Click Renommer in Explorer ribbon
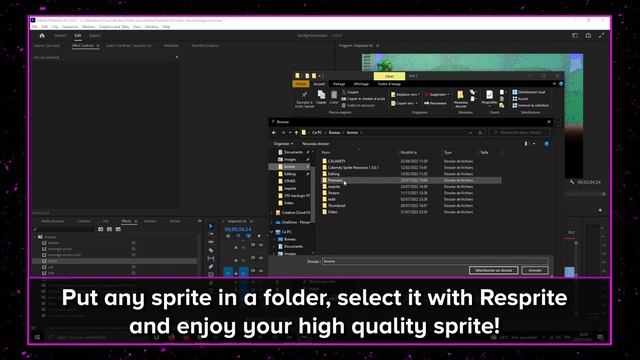The width and height of the screenshot is (640, 360). click(435, 103)
